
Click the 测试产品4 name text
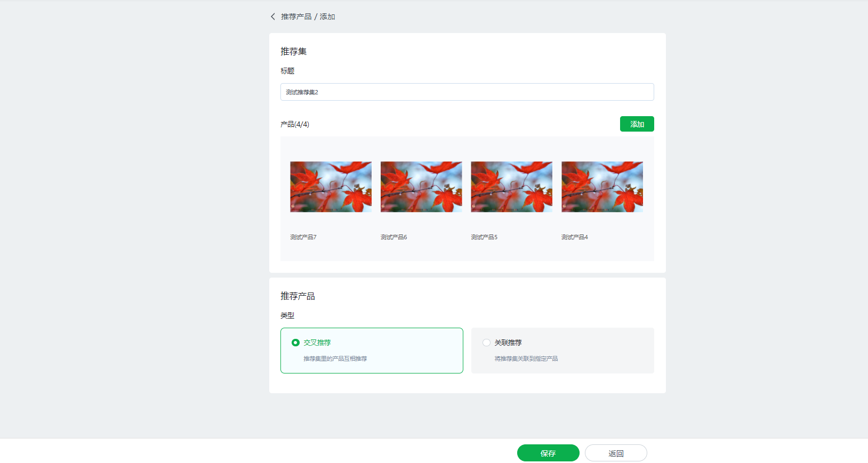(x=574, y=237)
